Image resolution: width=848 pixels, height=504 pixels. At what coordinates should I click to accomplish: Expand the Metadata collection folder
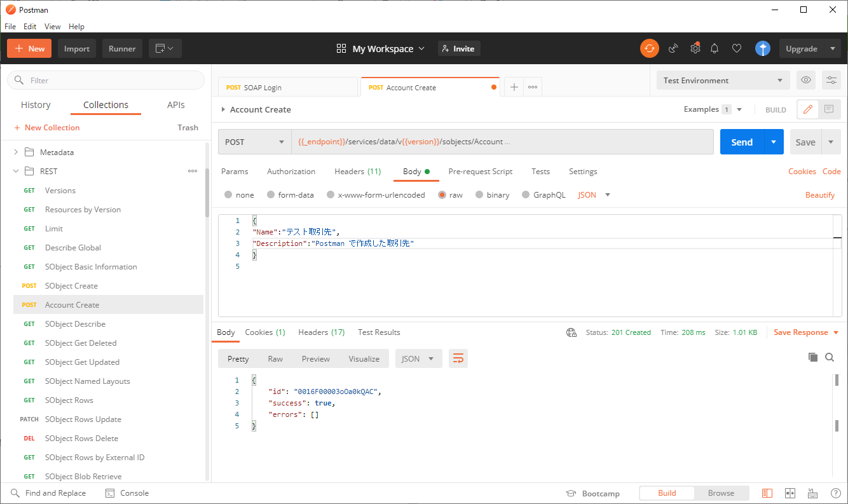tap(16, 153)
